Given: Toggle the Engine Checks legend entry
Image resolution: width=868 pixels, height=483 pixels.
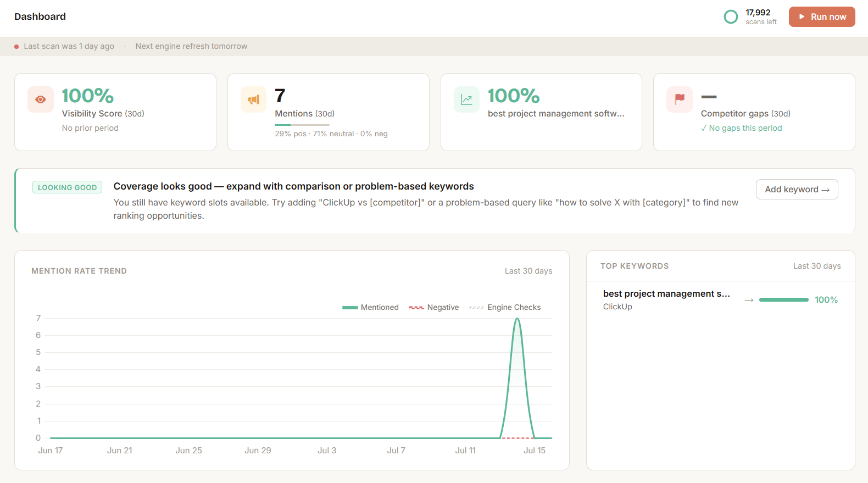Looking at the screenshot, I should [505, 307].
